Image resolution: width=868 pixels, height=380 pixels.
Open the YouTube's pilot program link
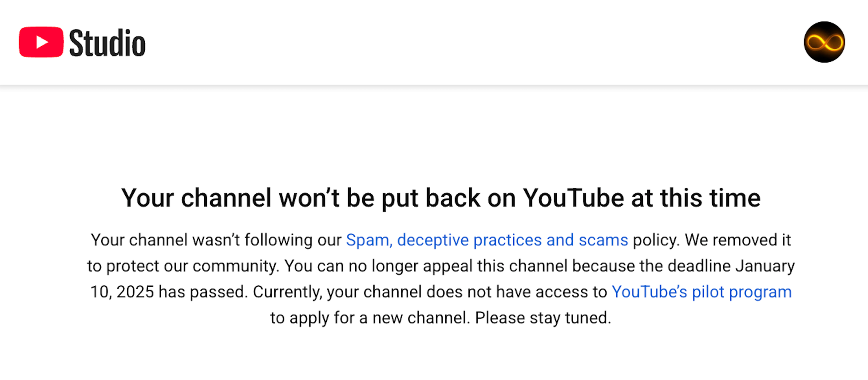(701, 292)
